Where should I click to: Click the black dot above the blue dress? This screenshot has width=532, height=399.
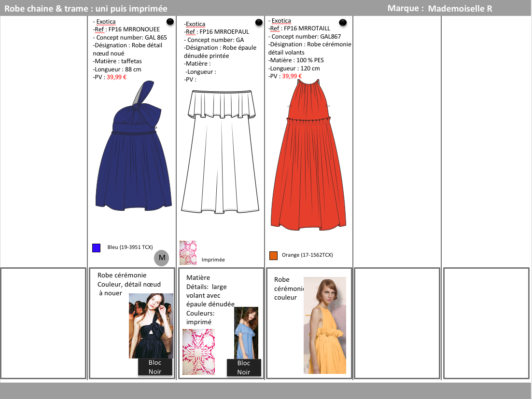coord(170,22)
